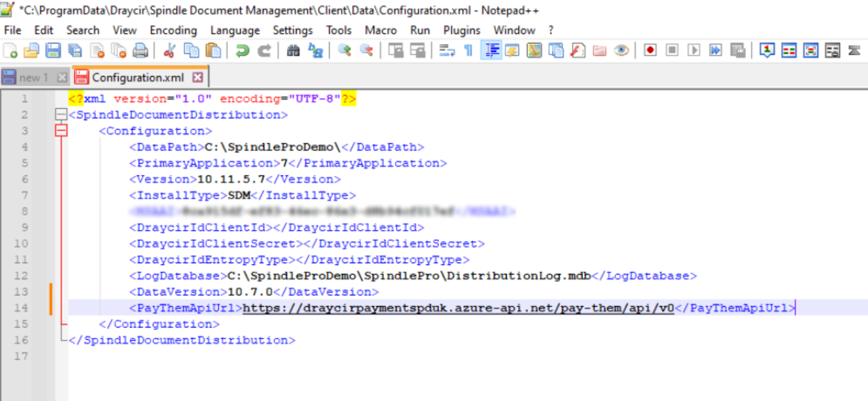Click the Copy toolbar icon

(x=191, y=50)
